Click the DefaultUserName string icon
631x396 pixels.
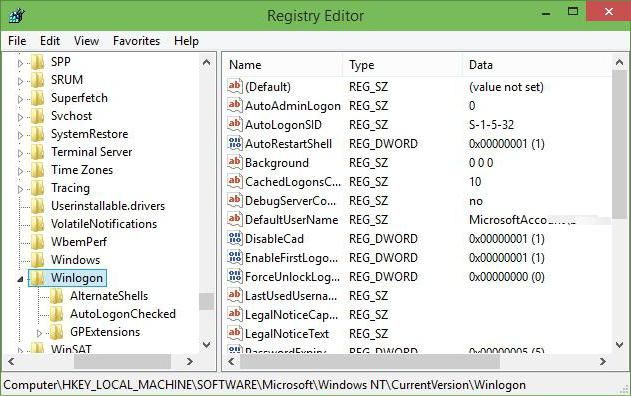point(235,219)
